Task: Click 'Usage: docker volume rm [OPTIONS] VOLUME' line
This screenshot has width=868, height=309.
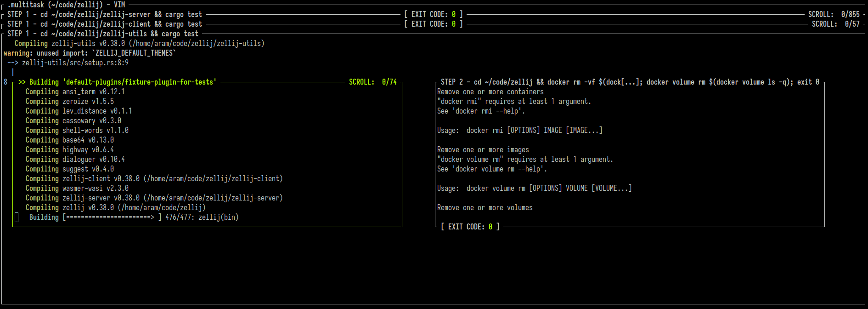Action: [x=535, y=188]
